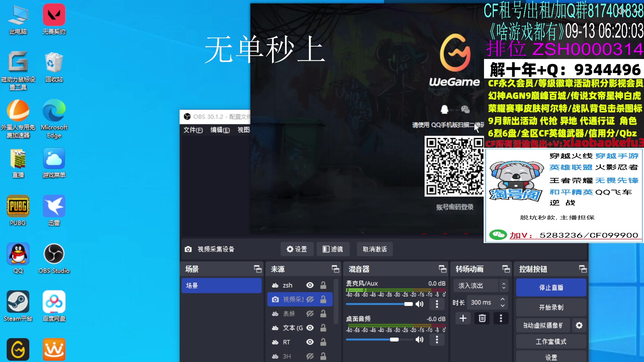The height and width of the screenshot is (362, 644).
Task: Open the 回收站 recycle bin icon
Action: pos(54,67)
